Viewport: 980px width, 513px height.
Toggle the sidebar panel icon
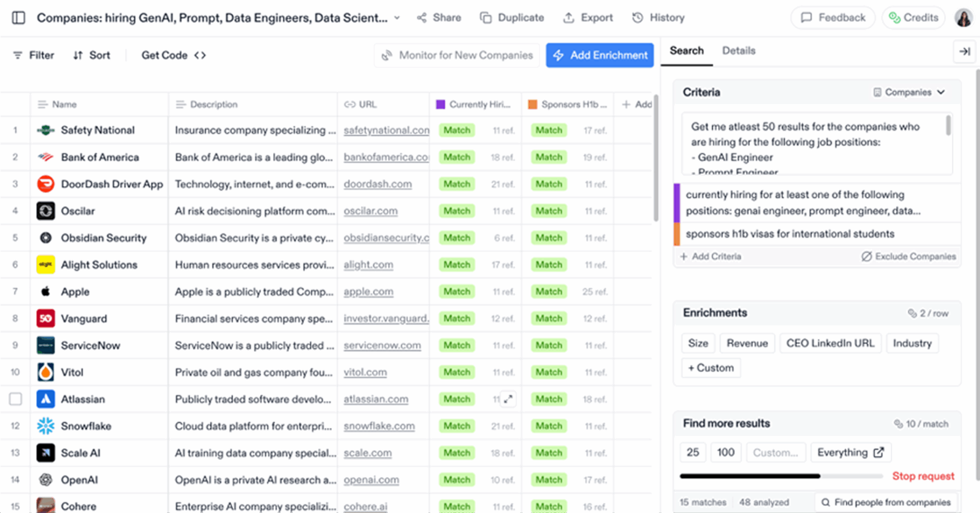tap(19, 18)
